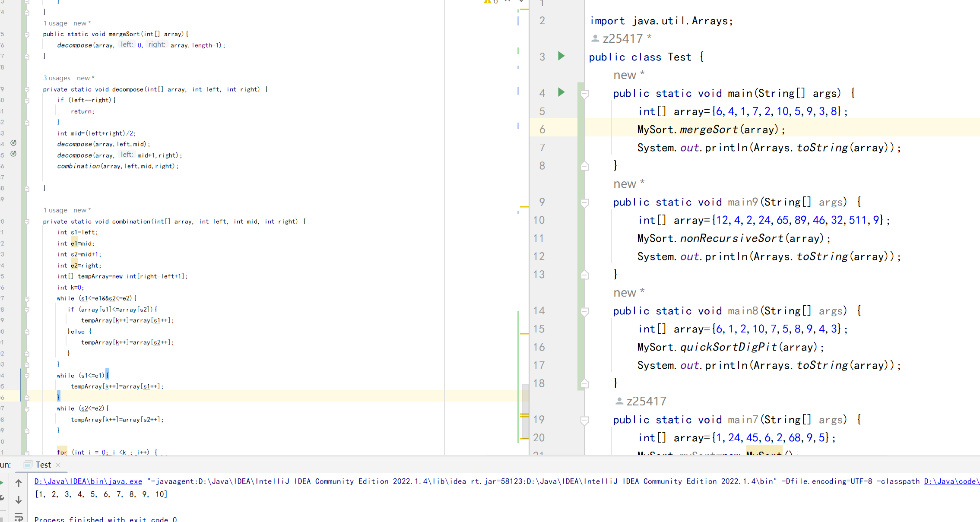Click recursive call gutter icon for decompose mid+1

tap(13, 154)
